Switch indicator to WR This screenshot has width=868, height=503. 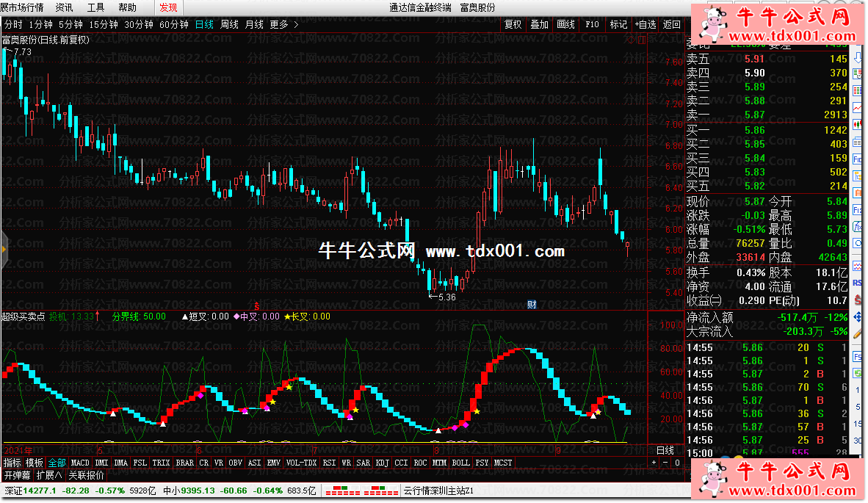click(x=347, y=463)
